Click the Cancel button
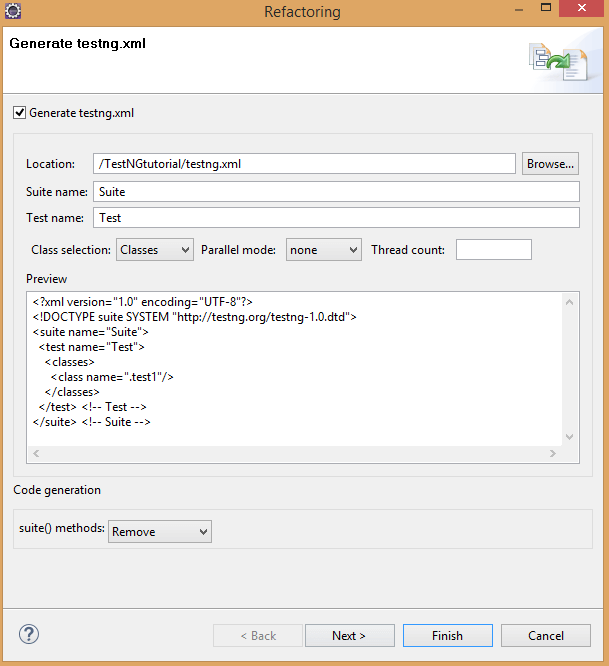The image size is (609, 666). click(x=546, y=635)
